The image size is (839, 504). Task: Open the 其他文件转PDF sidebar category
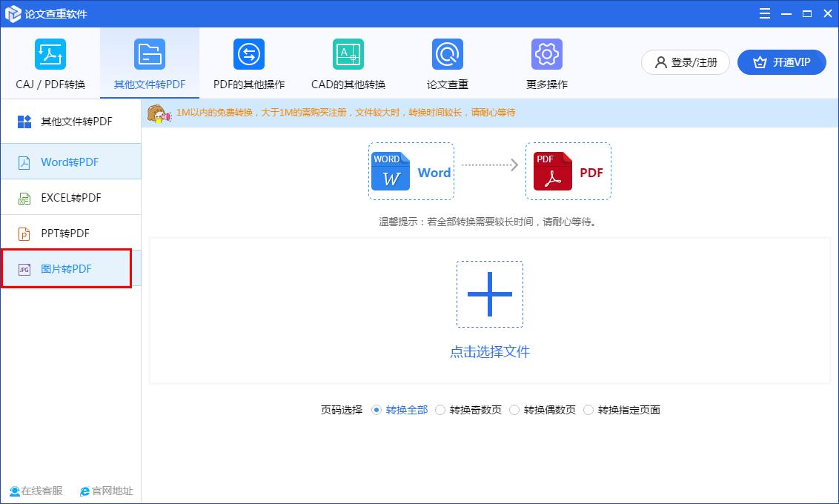(x=71, y=121)
